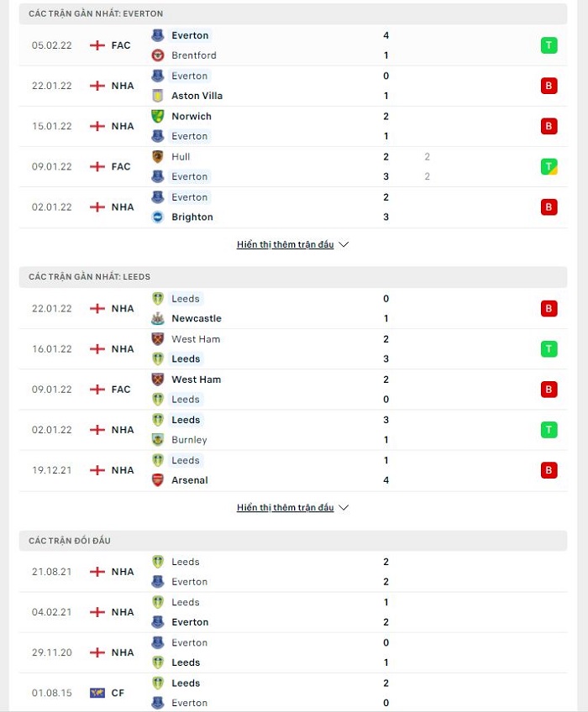Open 'Hiển thị thêm trận đấu' under Leeds matches

click(286, 507)
